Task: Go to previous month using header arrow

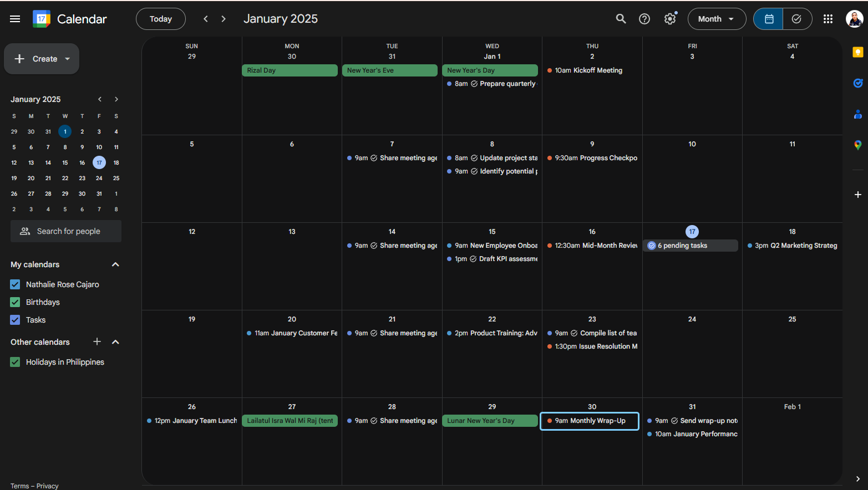Action: 206,19
